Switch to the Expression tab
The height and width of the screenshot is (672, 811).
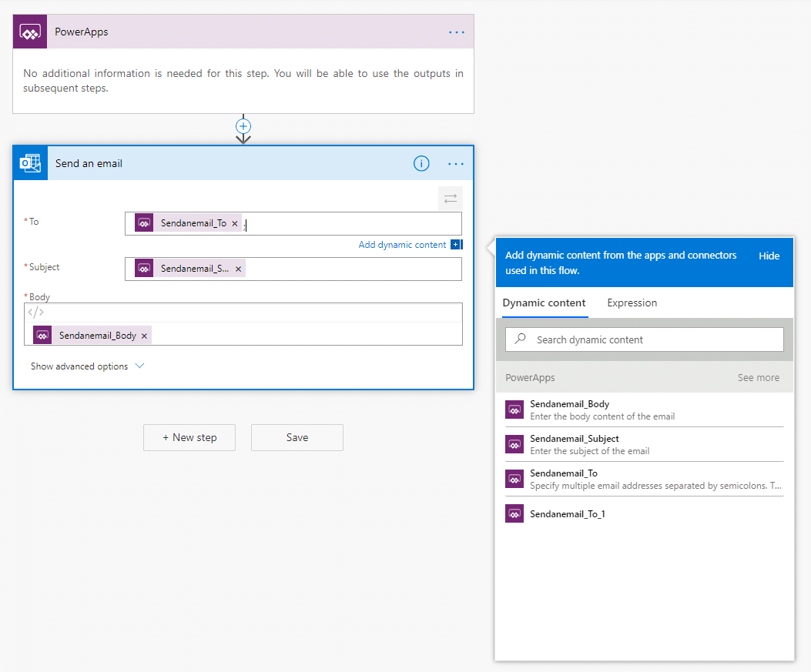click(632, 303)
